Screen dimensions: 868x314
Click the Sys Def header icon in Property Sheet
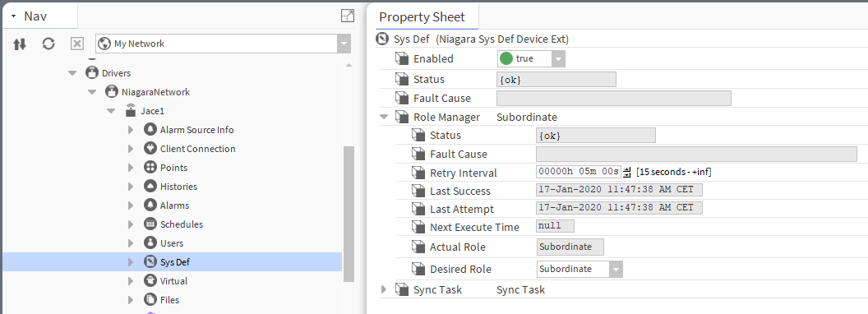tap(382, 39)
